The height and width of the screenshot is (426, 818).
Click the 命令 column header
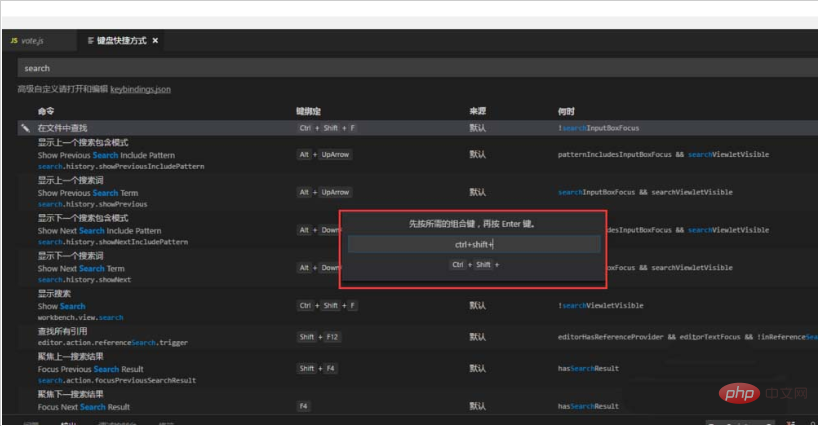(x=46, y=110)
